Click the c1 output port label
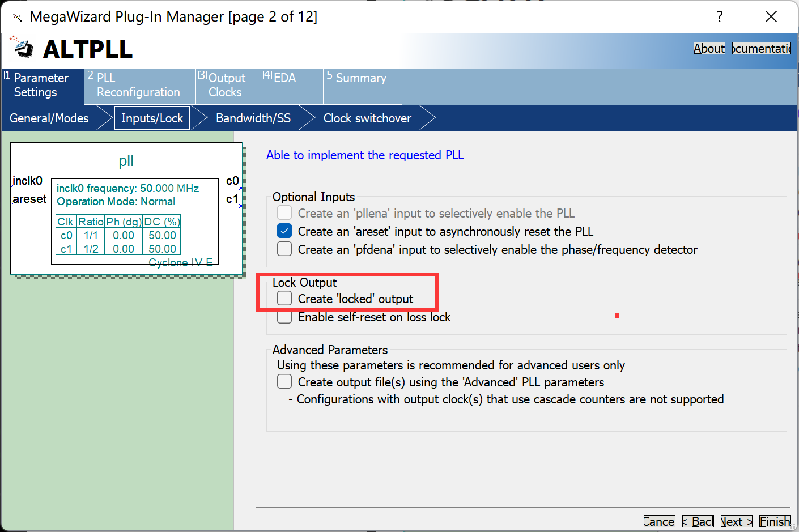The height and width of the screenshot is (532, 799). coord(232,199)
